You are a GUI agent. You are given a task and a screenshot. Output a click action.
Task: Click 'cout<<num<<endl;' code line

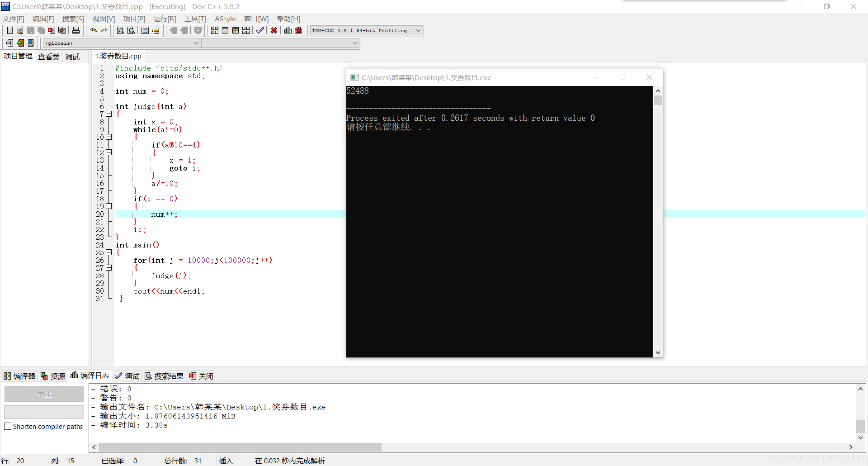tap(169, 291)
